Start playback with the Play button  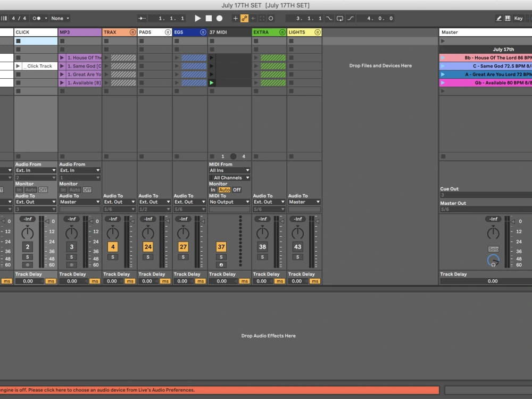(x=197, y=18)
